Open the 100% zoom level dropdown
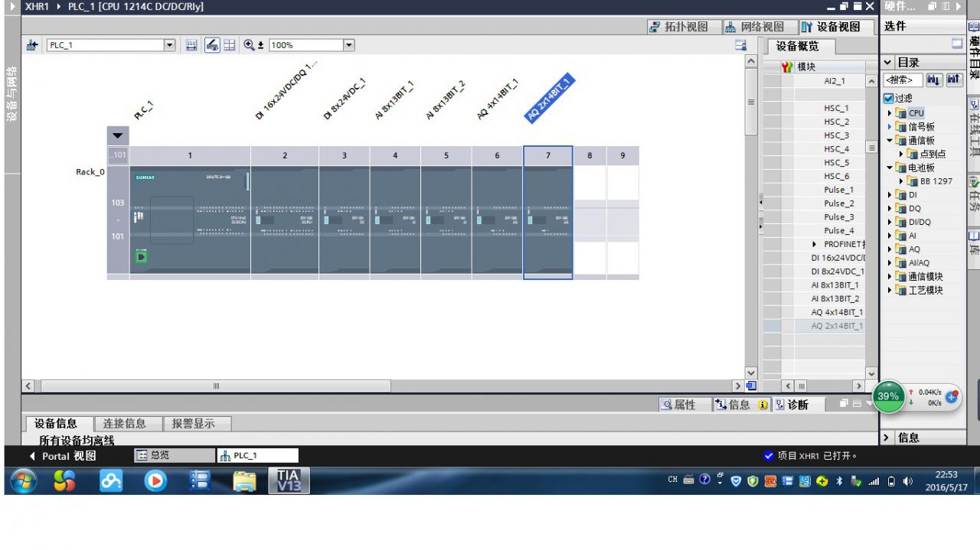980x550 pixels. (x=349, y=45)
